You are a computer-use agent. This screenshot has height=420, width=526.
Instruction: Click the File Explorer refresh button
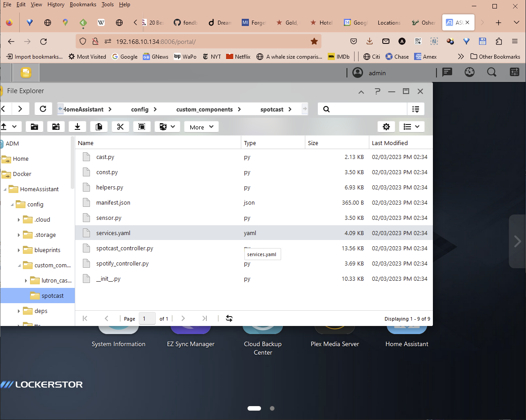pos(43,109)
